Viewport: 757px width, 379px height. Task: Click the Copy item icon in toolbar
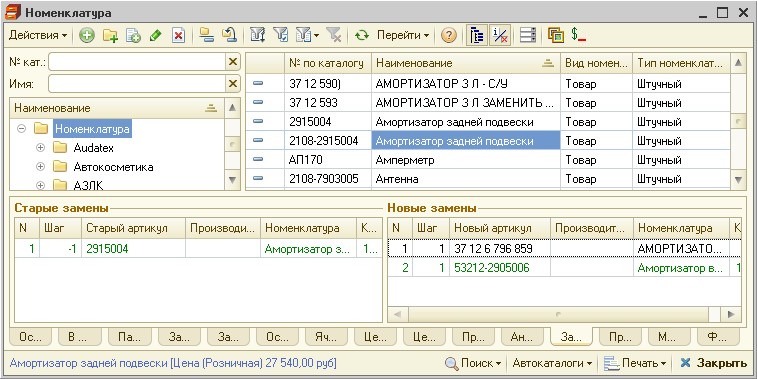tap(133, 35)
